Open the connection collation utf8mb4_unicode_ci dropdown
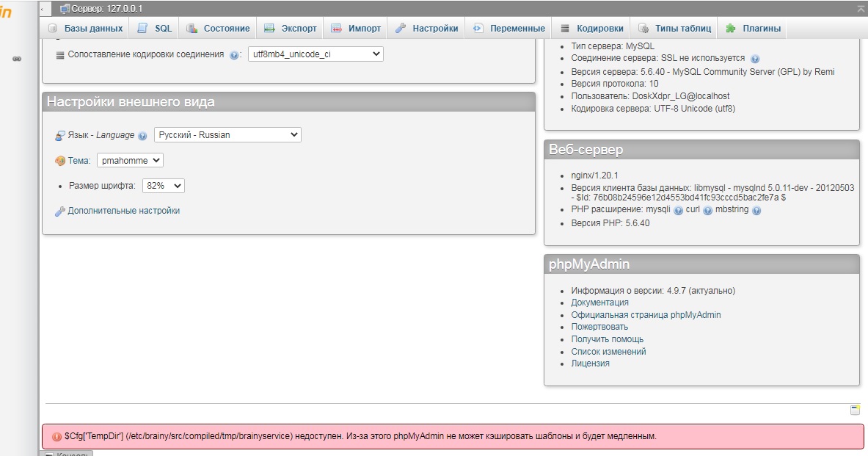This screenshot has height=456, width=868. [x=316, y=54]
